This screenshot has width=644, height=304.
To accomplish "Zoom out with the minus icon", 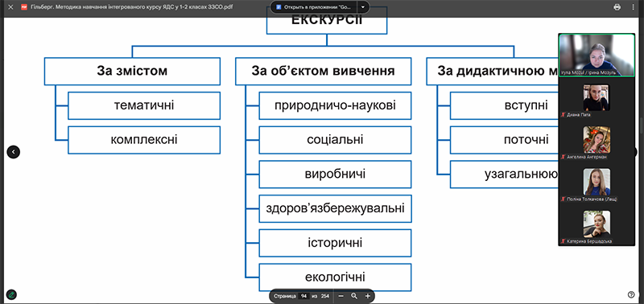I will tap(341, 295).
